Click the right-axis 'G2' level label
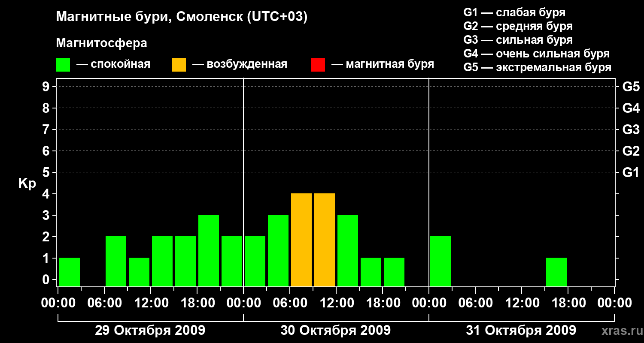The height and width of the screenshot is (343, 644). click(x=631, y=151)
